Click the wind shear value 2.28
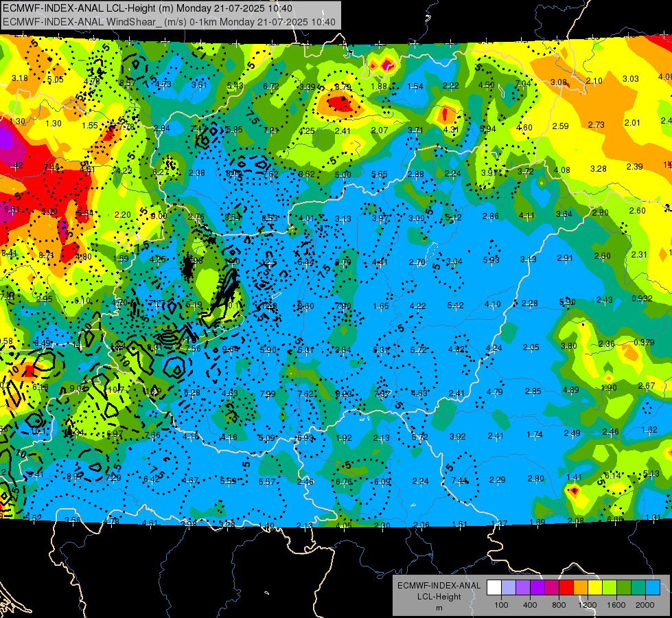This screenshot has width=672, height=618. coord(530,304)
